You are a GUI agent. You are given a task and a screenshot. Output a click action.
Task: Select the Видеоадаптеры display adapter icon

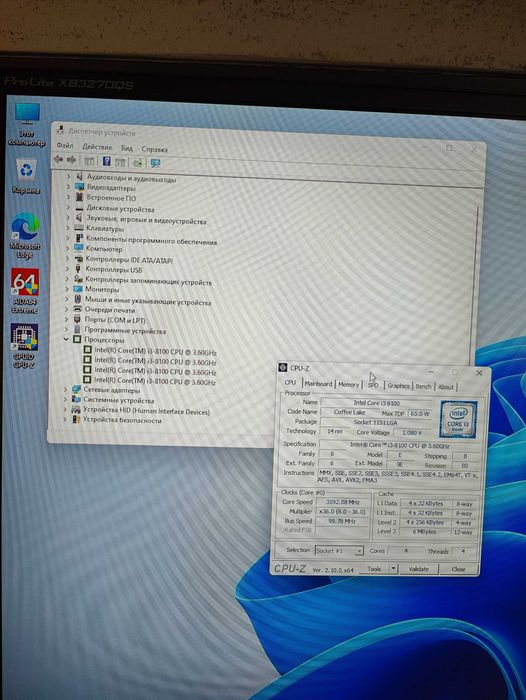tap(79, 188)
